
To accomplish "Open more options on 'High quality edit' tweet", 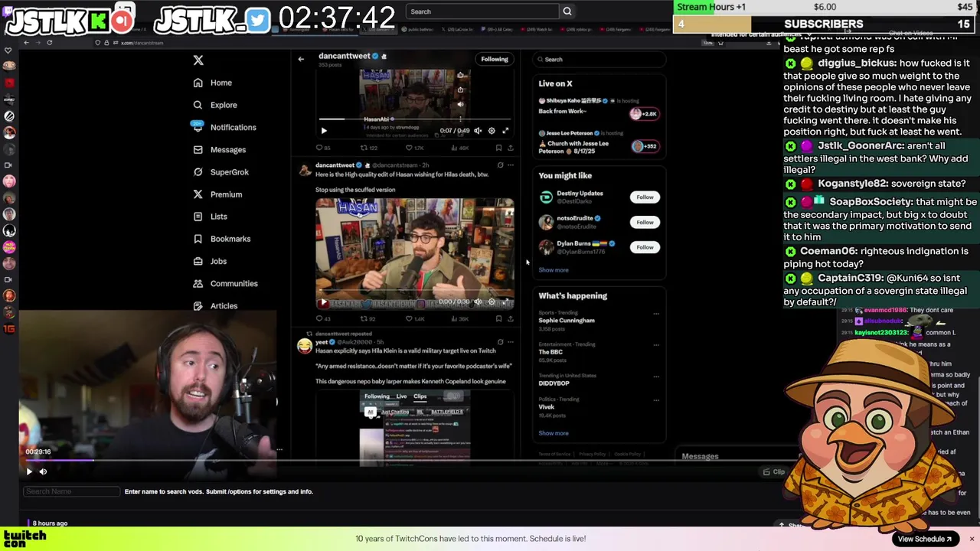I will pos(511,165).
